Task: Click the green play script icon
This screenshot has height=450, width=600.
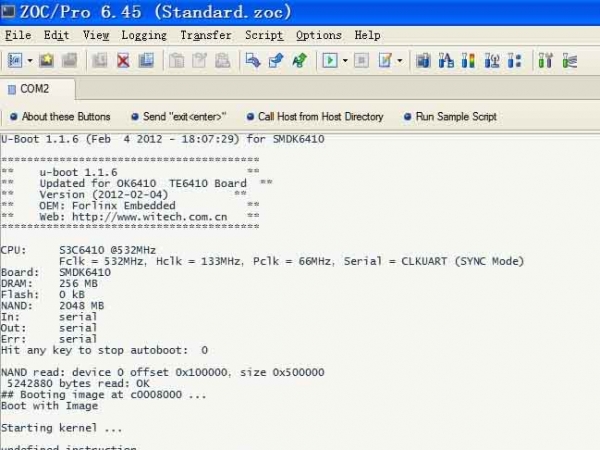Action: click(329, 60)
